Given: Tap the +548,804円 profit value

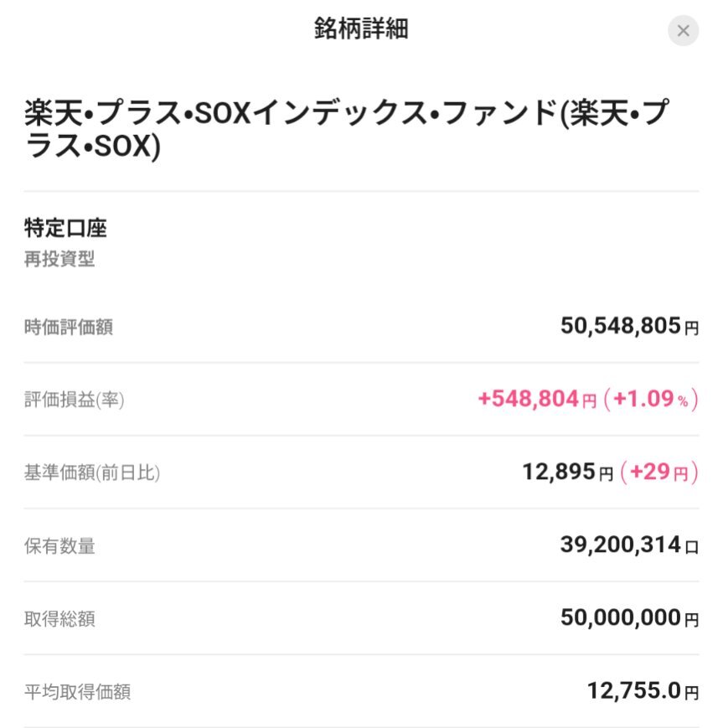Looking at the screenshot, I should coord(537,399).
